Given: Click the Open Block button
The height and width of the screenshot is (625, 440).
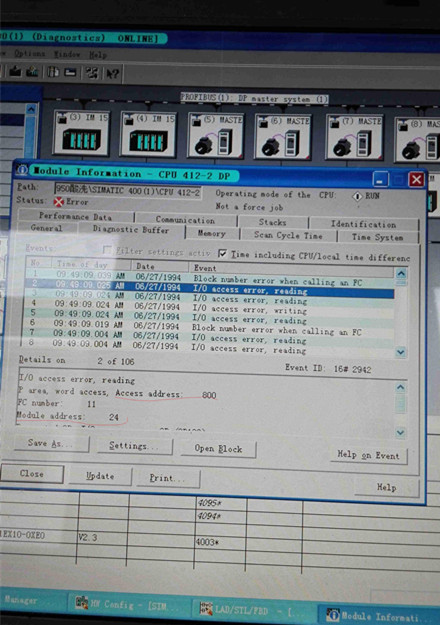Looking at the screenshot, I should coord(218,449).
